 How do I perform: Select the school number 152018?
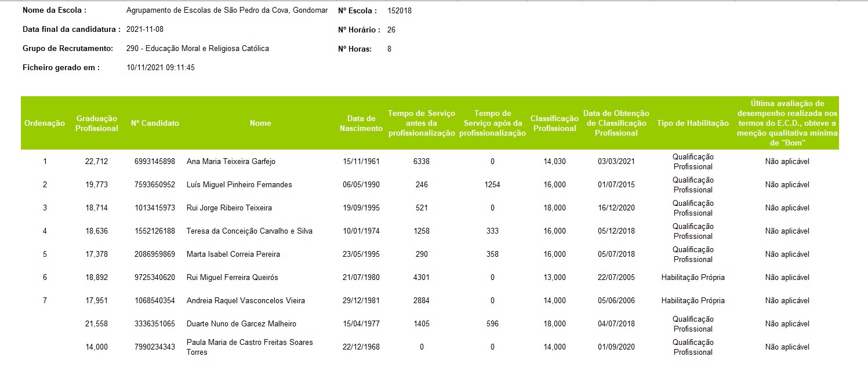click(x=399, y=10)
